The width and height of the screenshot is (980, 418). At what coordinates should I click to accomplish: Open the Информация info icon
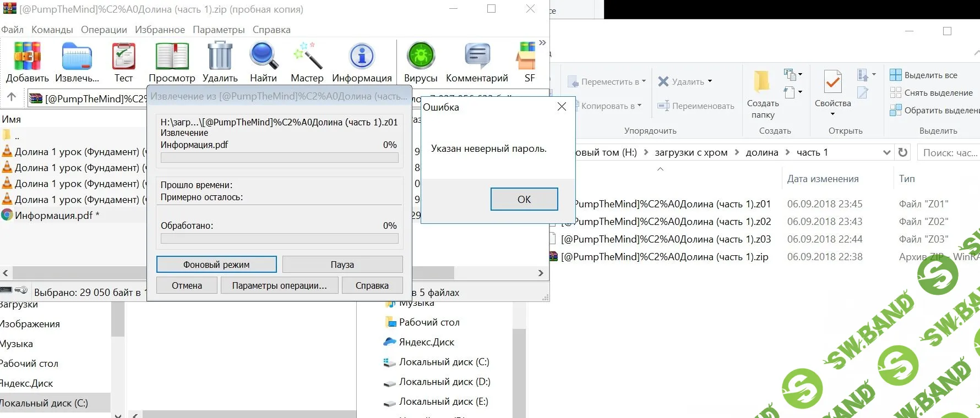pyautogui.click(x=362, y=57)
